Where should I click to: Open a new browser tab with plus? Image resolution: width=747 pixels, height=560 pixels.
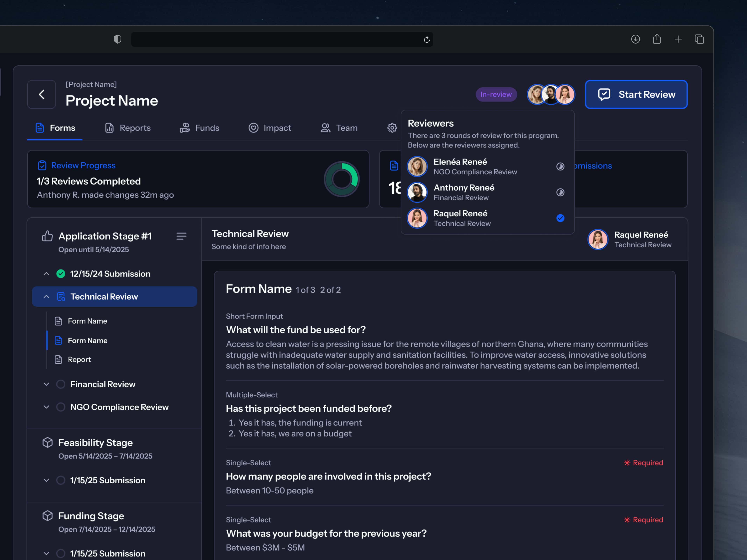tap(678, 39)
